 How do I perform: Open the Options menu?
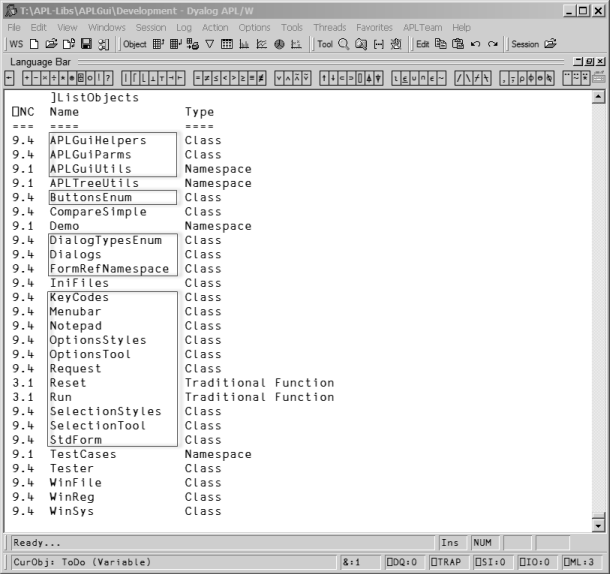(x=254, y=28)
